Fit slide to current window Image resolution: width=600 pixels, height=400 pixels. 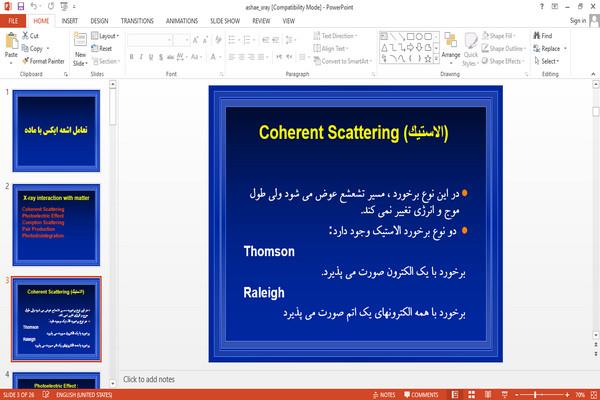(x=594, y=395)
